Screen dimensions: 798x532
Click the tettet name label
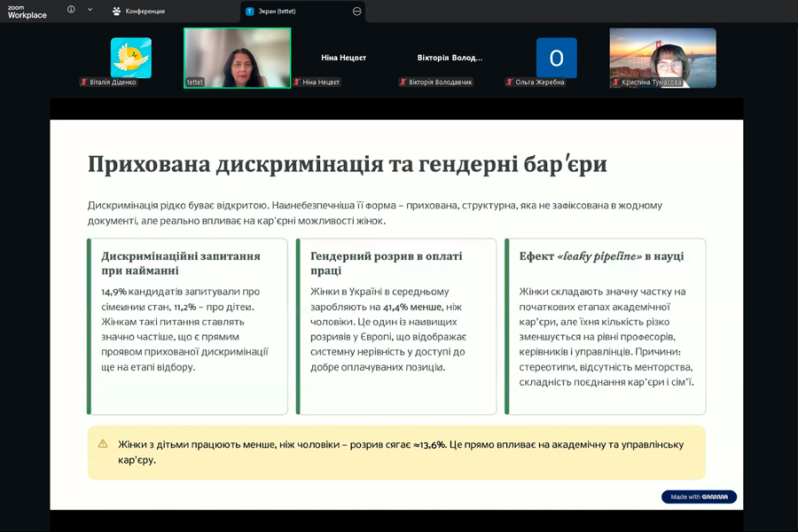(194, 82)
